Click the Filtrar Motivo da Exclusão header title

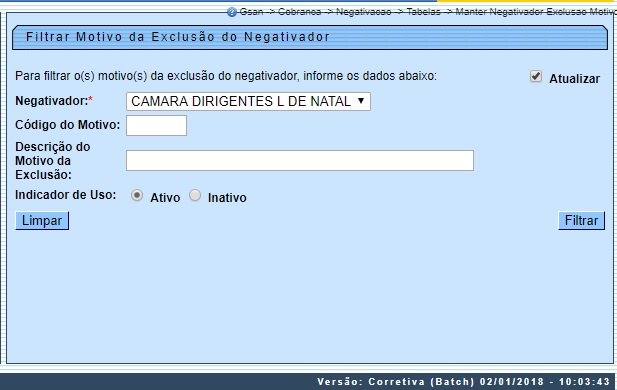[178, 37]
